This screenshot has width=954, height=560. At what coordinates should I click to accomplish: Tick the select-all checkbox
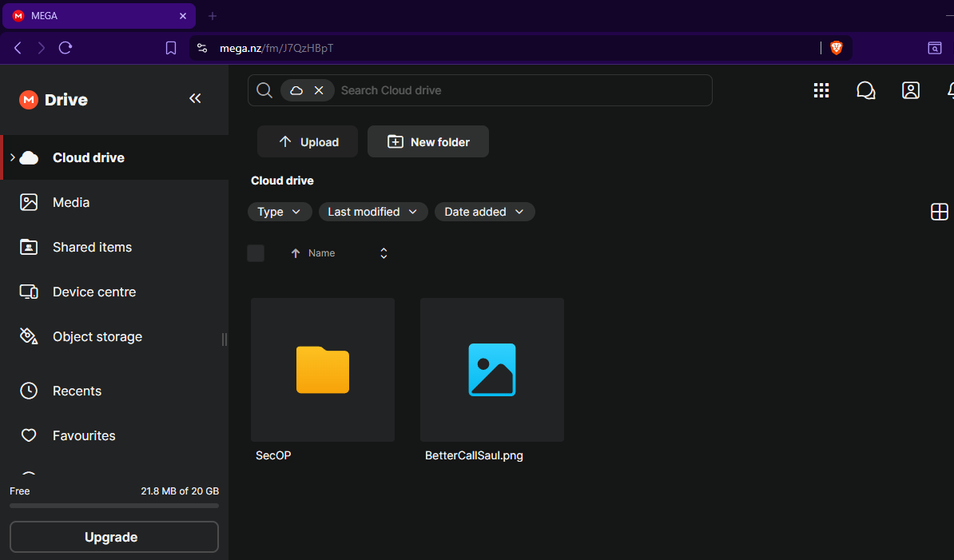tap(256, 253)
